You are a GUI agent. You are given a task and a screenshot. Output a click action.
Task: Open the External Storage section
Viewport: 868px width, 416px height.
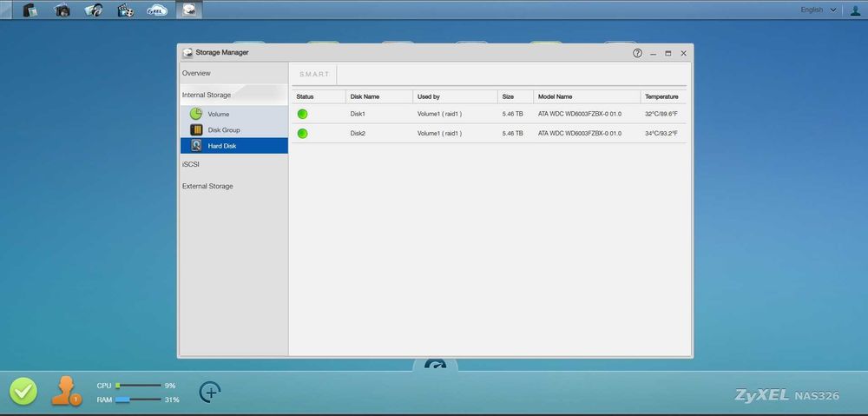click(234, 186)
